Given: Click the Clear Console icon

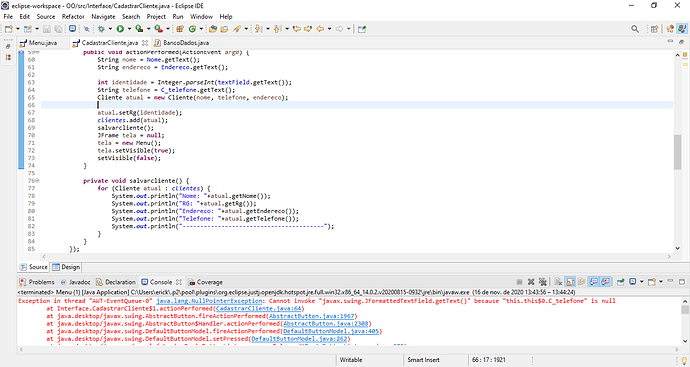Looking at the screenshot, I should 558,282.
